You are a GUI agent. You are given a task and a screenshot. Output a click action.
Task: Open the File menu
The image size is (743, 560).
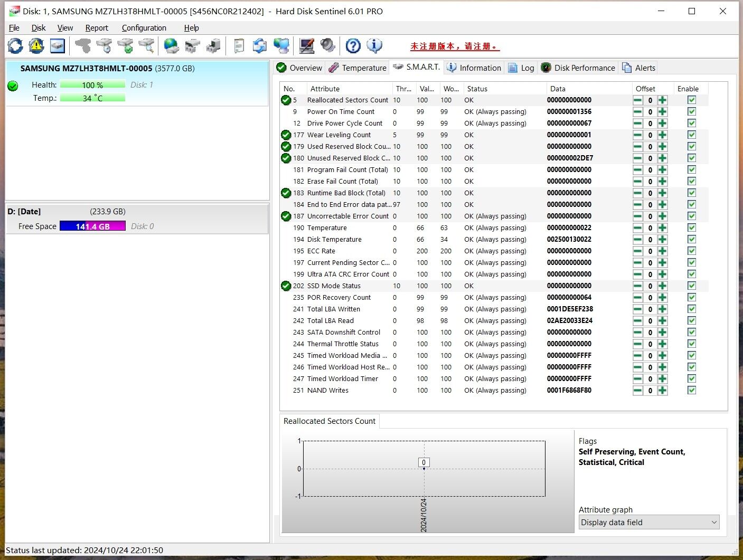click(x=14, y=28)
